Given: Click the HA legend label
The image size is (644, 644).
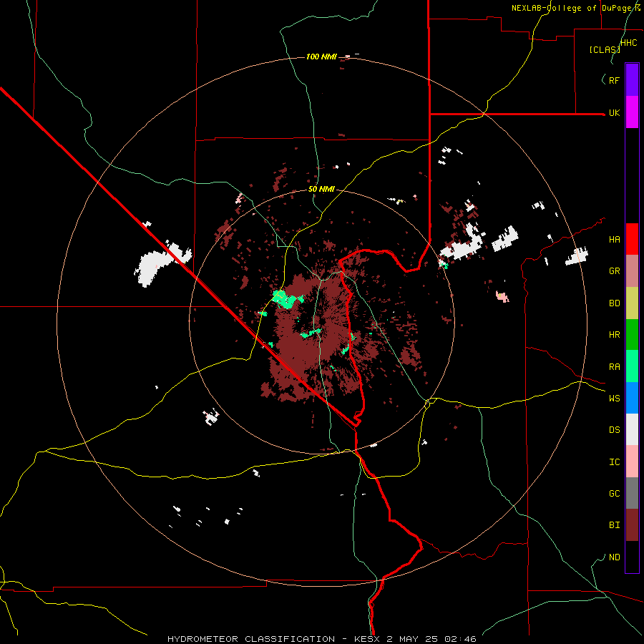Looking at the screenshot, I should point(614,240).
